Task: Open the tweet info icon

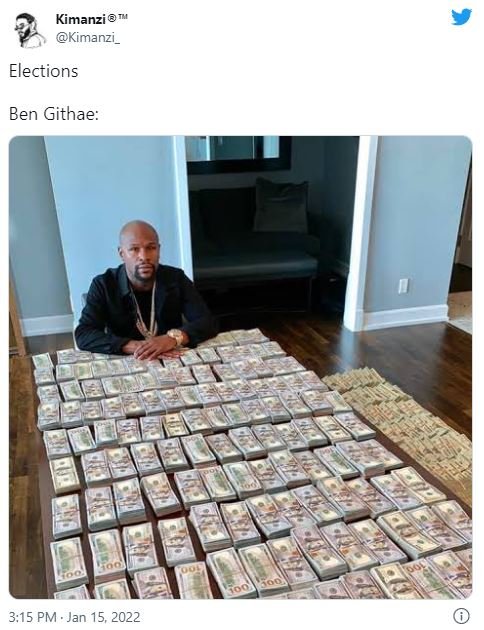Action: (461, 616)
